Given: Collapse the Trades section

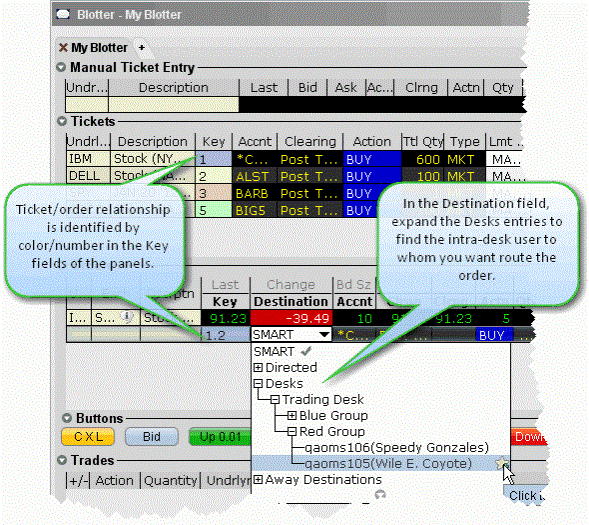Looking at the screenshot, I should coord(62,460).
